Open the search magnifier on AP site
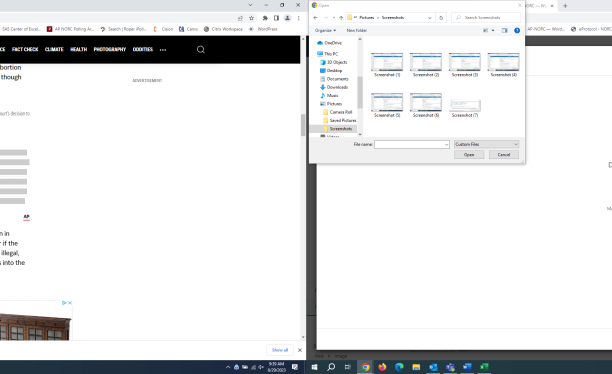This screenshot has width=612, height=374. click(201, 50)
